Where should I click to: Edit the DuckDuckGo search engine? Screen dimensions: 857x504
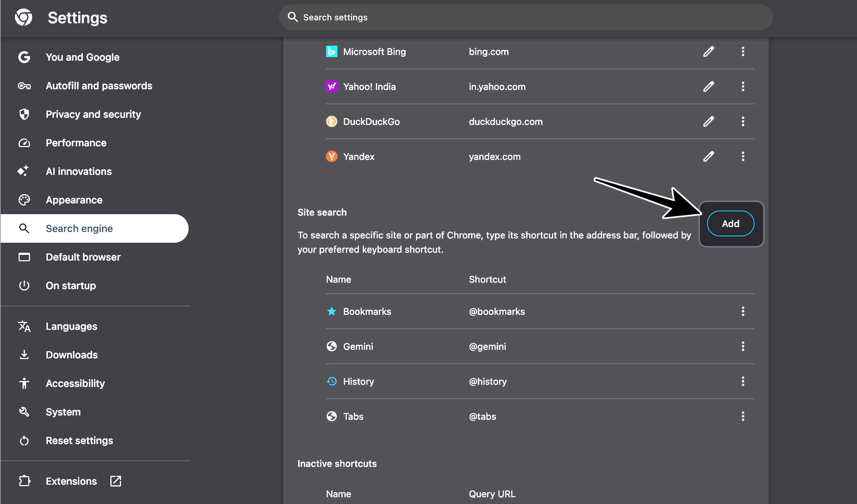tap(708, 121)
